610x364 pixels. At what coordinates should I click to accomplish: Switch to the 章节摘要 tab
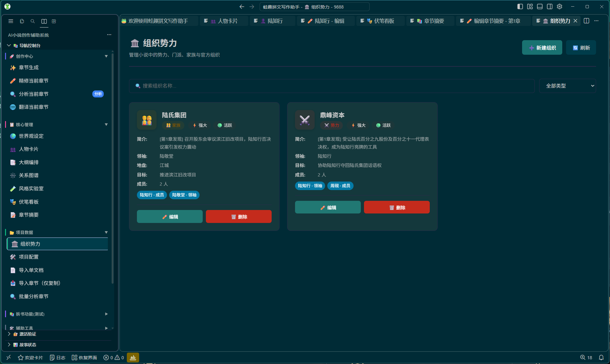point(430,21)
